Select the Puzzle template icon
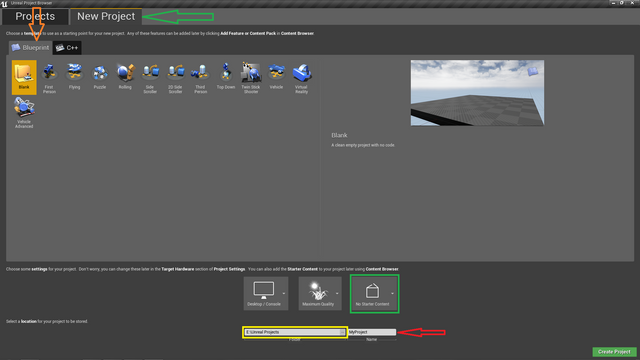The height and width of the screenshot is (360, 640). coord(100,76)
